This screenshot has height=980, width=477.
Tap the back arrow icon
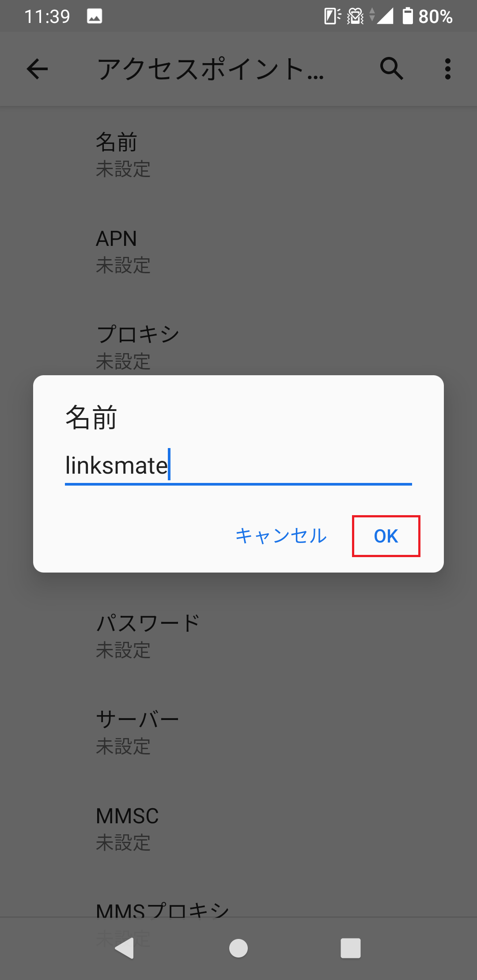point(37,69)
